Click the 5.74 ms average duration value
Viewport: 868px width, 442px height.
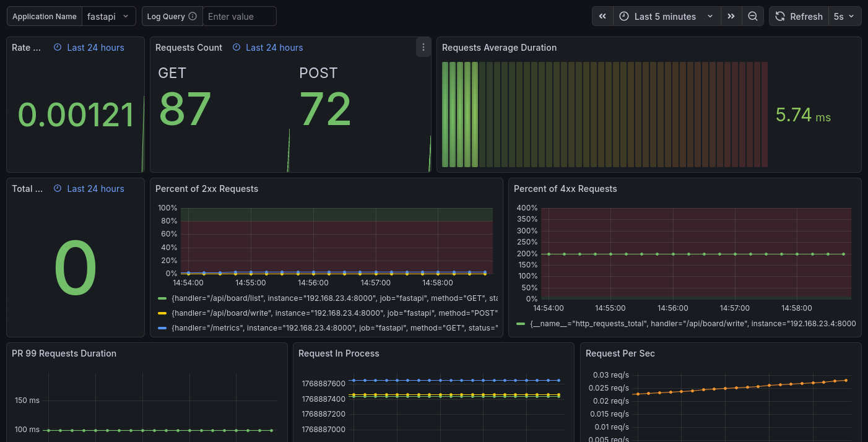(803, 115)
